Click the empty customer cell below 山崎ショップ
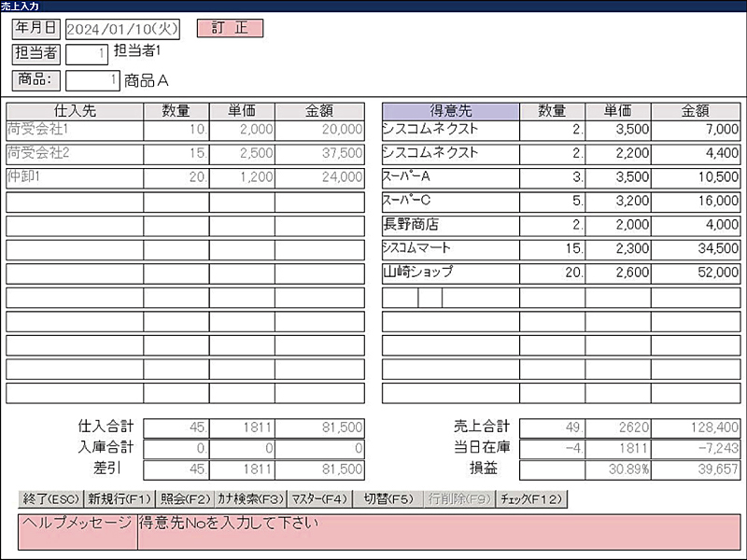The image size is (747, 560). pos(450,298)
